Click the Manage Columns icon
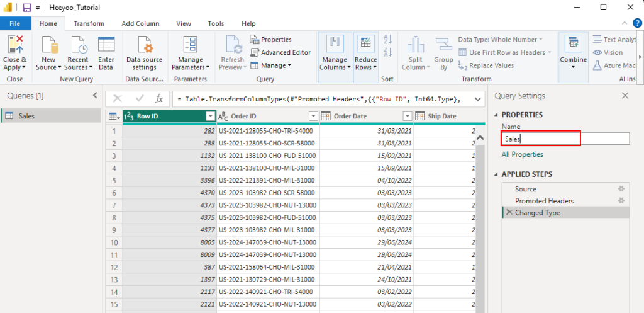The width and height of the screenshot is (644, 313). pos(335,43)
